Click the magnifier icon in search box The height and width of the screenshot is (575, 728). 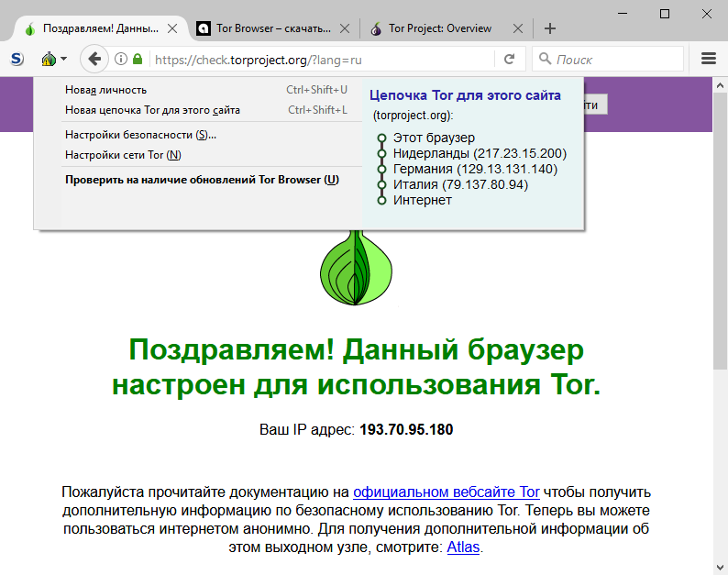545,59
